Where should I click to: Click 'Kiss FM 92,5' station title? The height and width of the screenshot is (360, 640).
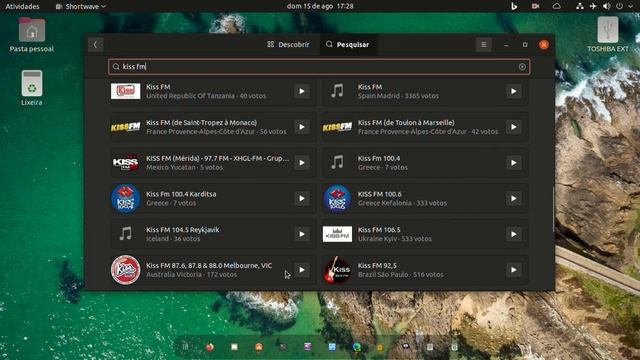point(377,265)
